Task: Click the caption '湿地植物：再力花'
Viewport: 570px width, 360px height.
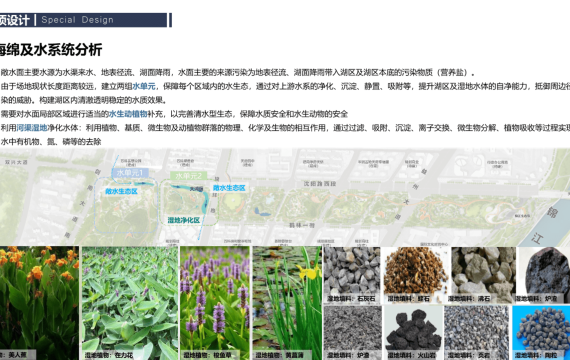Action: coord(109,355)
